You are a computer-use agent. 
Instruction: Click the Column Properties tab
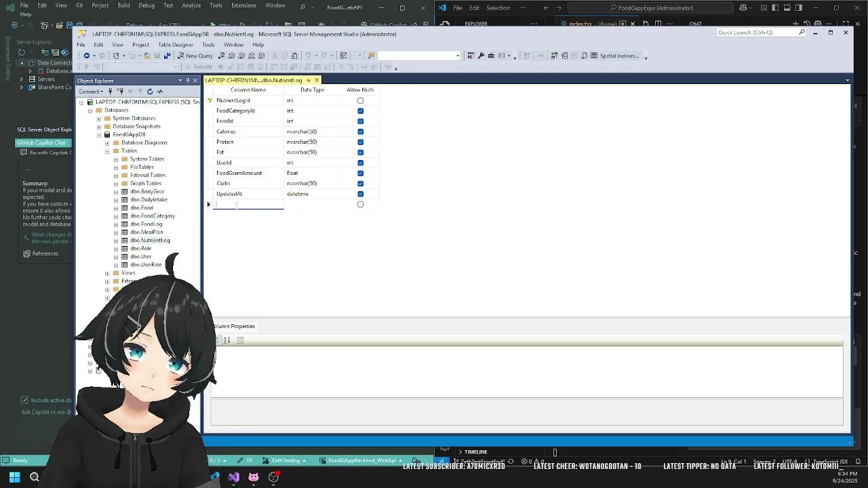tap(235, 326)
